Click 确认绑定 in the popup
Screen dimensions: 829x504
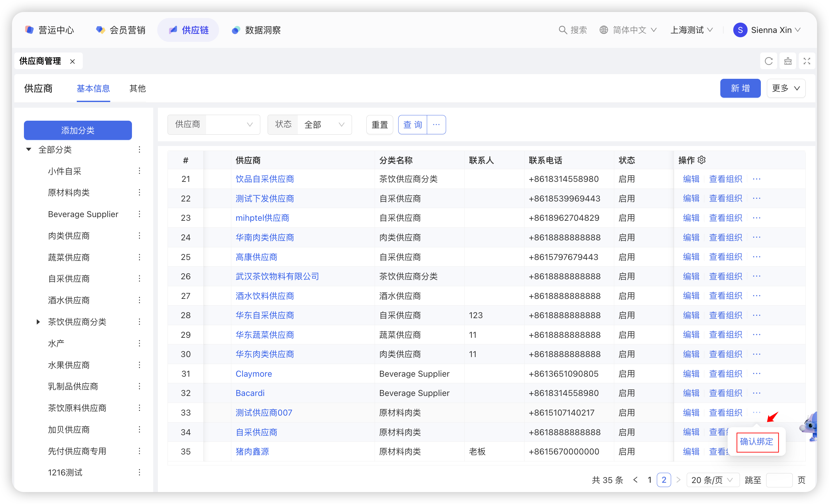(x=757, y=442)
